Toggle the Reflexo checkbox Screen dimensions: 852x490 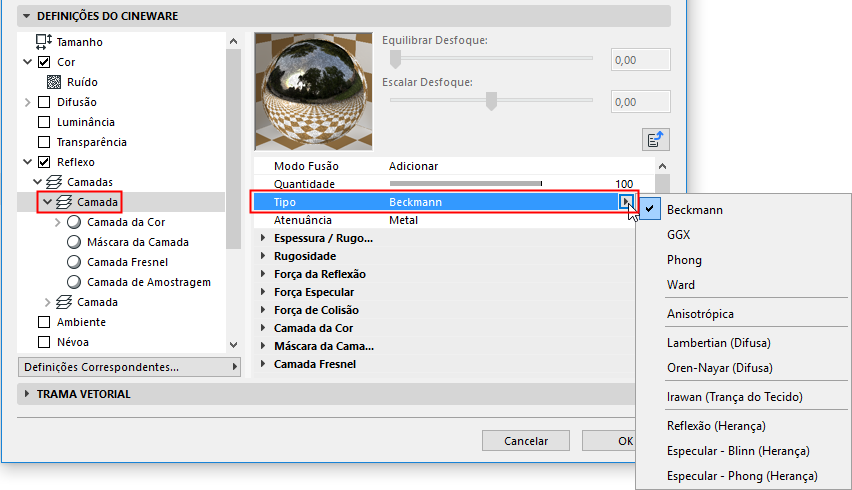point(44,162)
